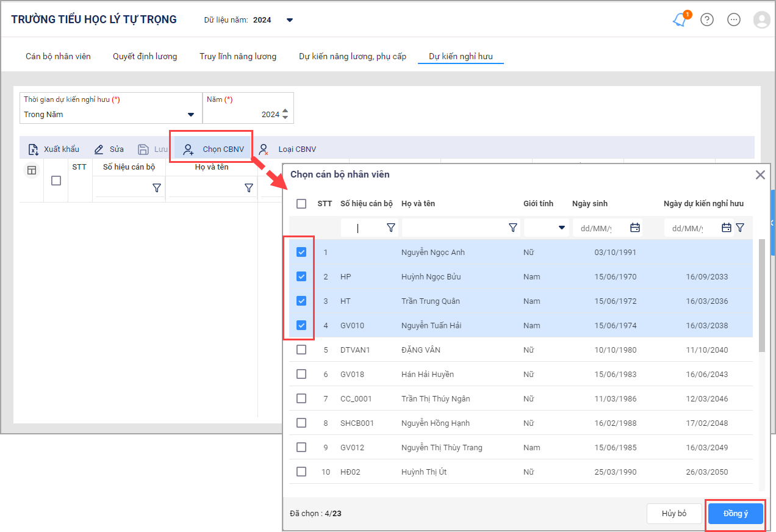Click the name Nguyễn Hồng Hạnh
The width and height of the screenshot is (776, 532).
pos(436,423)
